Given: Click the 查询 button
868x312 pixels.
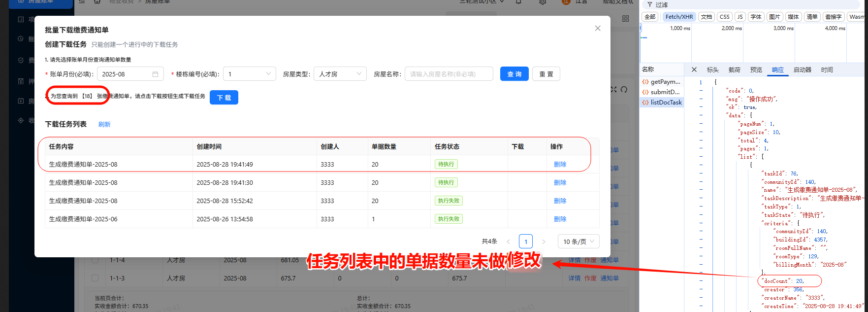Looking at the screenshot, I should click(514, 74).
